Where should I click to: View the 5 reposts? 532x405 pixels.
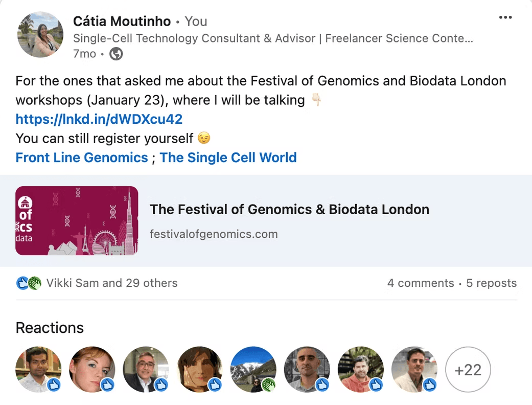(x=491, y=283)
